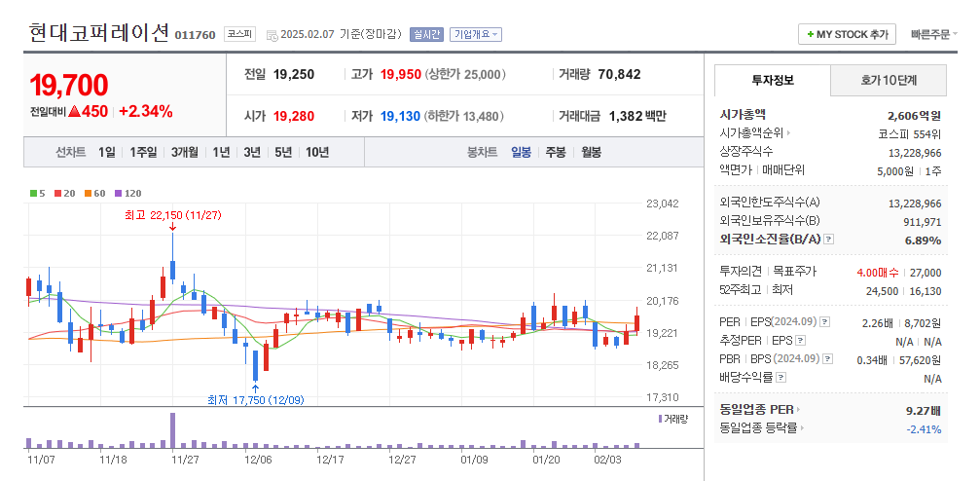This screenshot has height=481, width=980.
Task: Click the 저가 value 19,130
Action: pyautogui.click(x=400, y=116)
